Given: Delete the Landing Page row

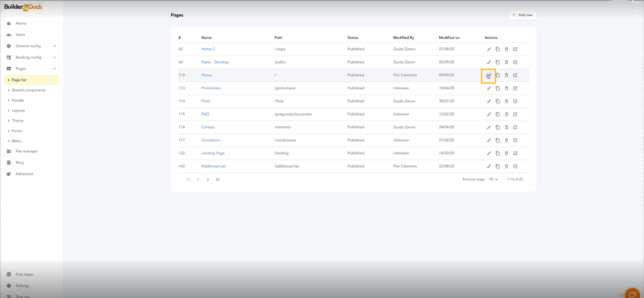Looking at the screenshot, I should tap(506, 153).
